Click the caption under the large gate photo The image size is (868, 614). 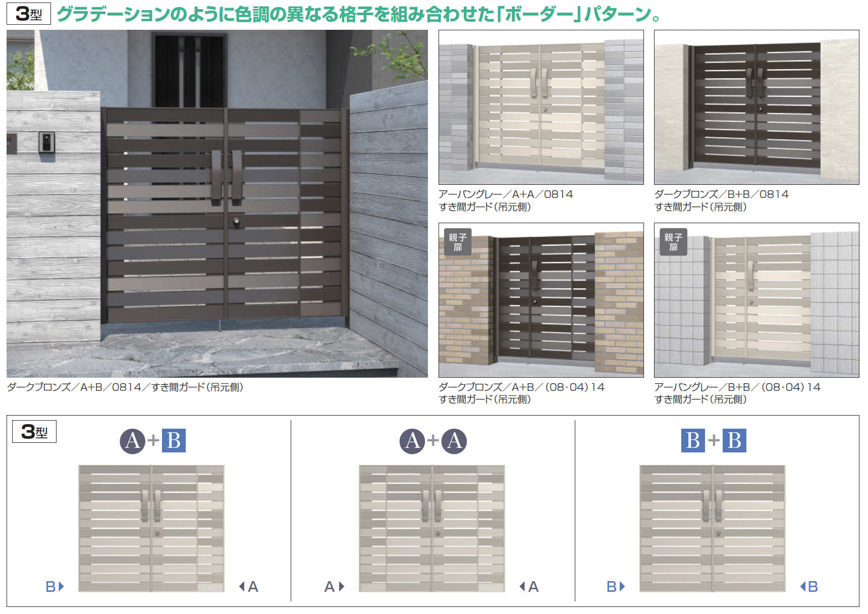(125, 387)
